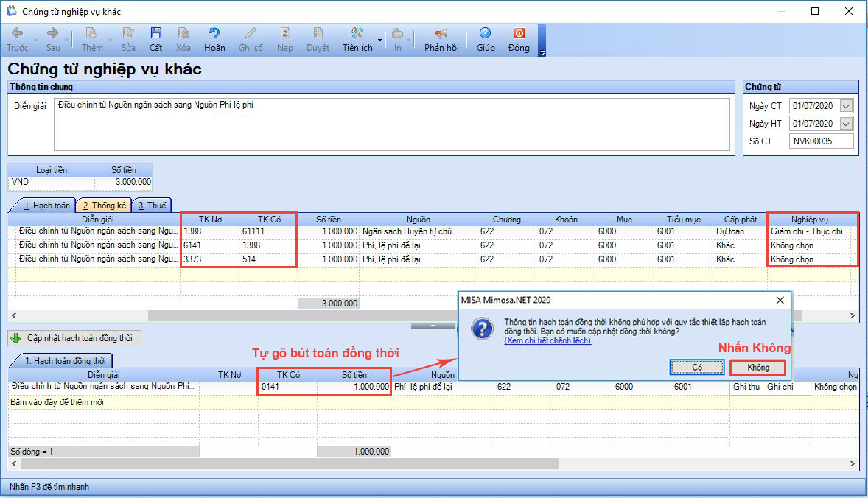Switch to the 1. Hạch toán tab
This screenshot has height=498, width=868.
pos(46,206)
